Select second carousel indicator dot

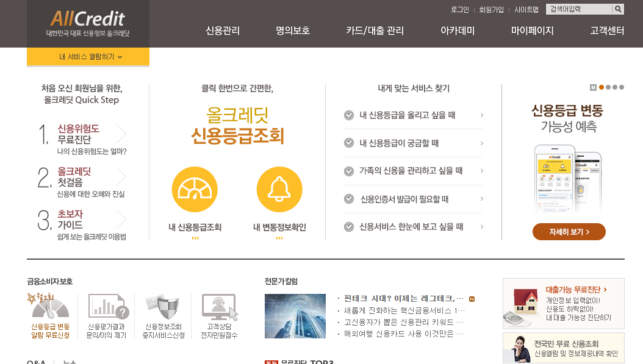pos(608,87)
